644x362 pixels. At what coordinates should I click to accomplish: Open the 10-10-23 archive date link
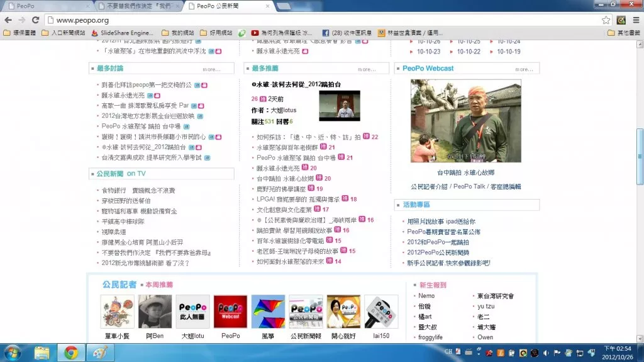tap(428, 52)
